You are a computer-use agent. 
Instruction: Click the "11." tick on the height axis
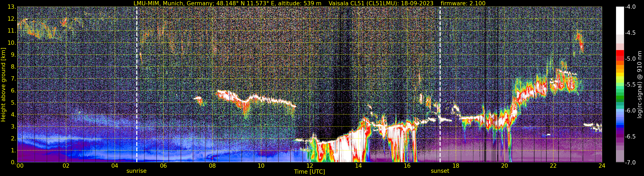pyautogui.click(x=12, y=31)
